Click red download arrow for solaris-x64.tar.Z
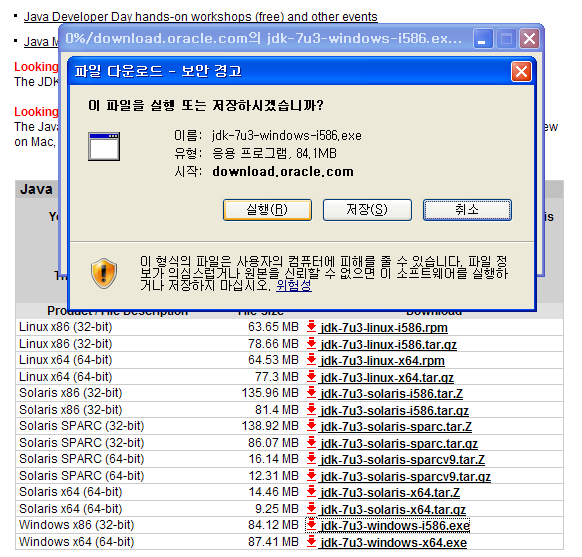This screenshot has width=582, height=557. pos(311,492)
